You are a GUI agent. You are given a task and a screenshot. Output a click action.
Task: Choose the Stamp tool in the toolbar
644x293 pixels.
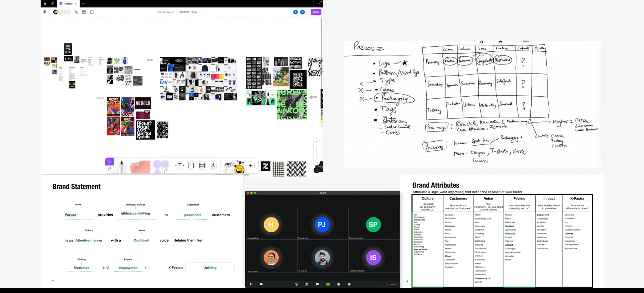pyautogui.click(x=213, y=165)
